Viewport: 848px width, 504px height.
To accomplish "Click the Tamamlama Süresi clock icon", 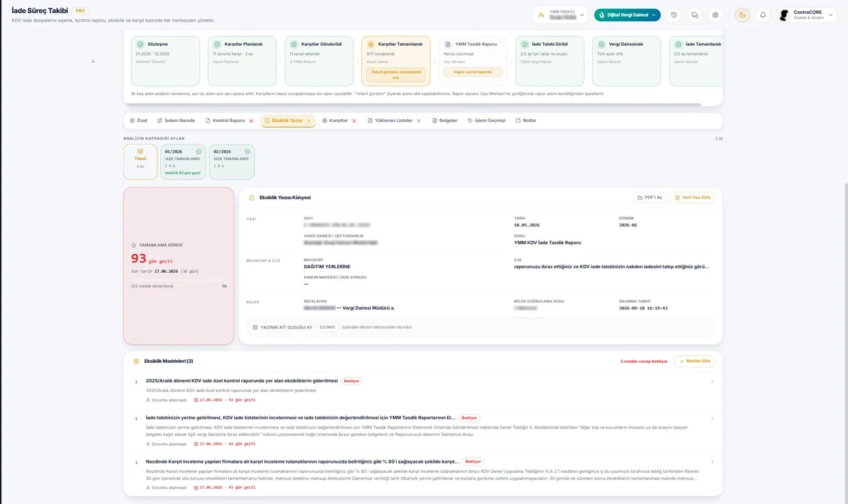I will click(134, 245).
